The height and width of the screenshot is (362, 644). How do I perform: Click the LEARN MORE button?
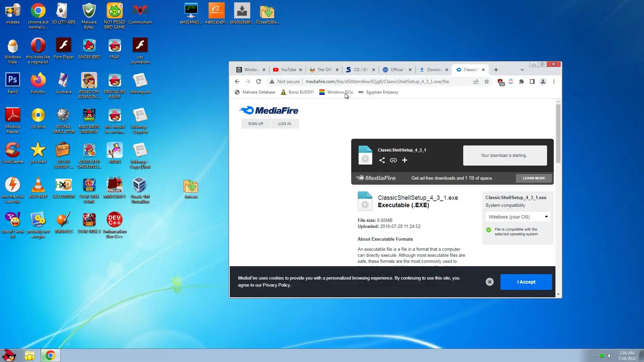click(x=533, y=178)
